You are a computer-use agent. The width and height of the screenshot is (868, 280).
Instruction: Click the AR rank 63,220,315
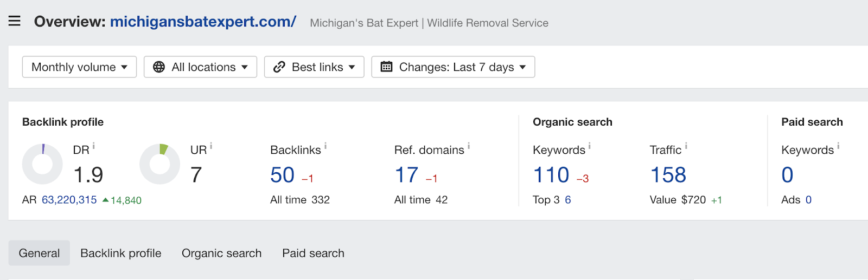point(69,200)
